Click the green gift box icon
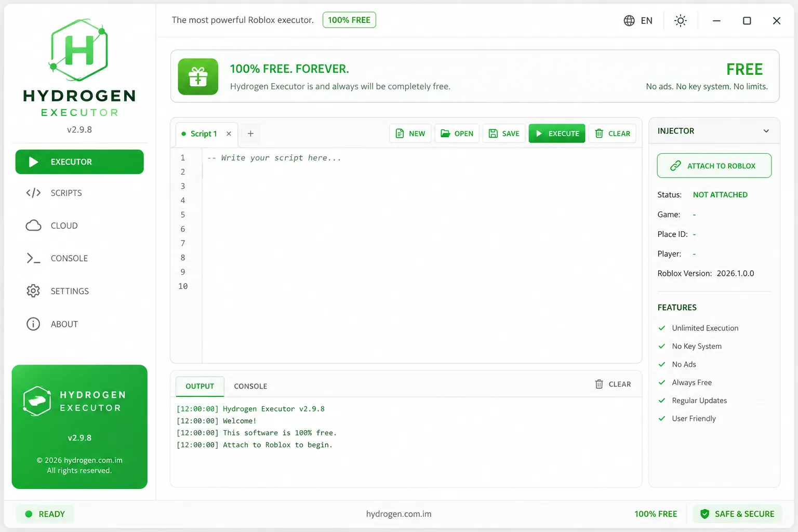 pyautogui.click(x=198, y=76)
